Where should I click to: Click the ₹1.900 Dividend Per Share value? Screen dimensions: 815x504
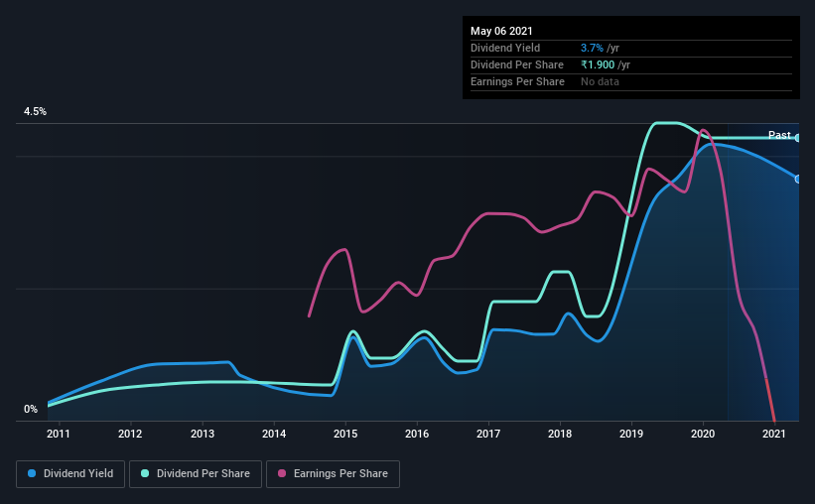(x=598, y=64)
